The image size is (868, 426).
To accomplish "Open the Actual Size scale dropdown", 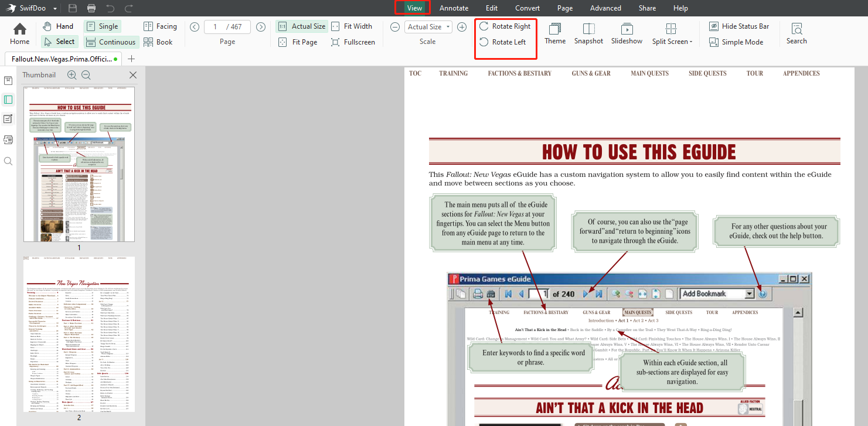I will pos(428,27).
